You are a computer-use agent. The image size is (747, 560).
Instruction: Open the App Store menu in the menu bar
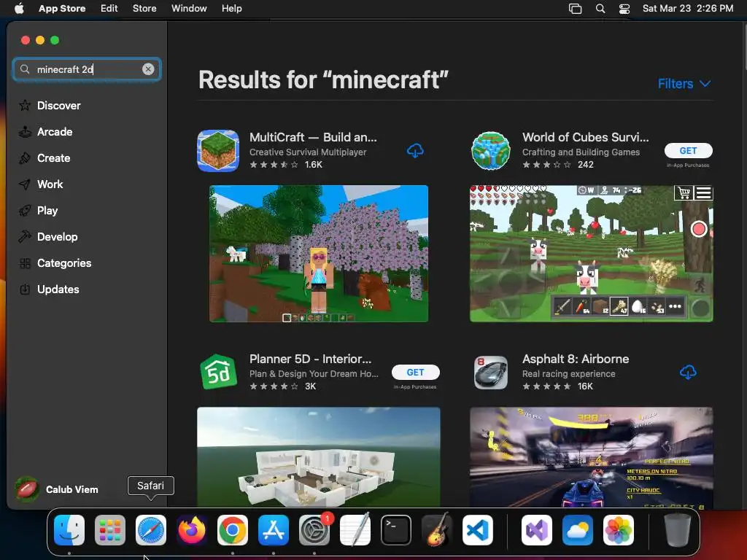[x=62, y=9]
